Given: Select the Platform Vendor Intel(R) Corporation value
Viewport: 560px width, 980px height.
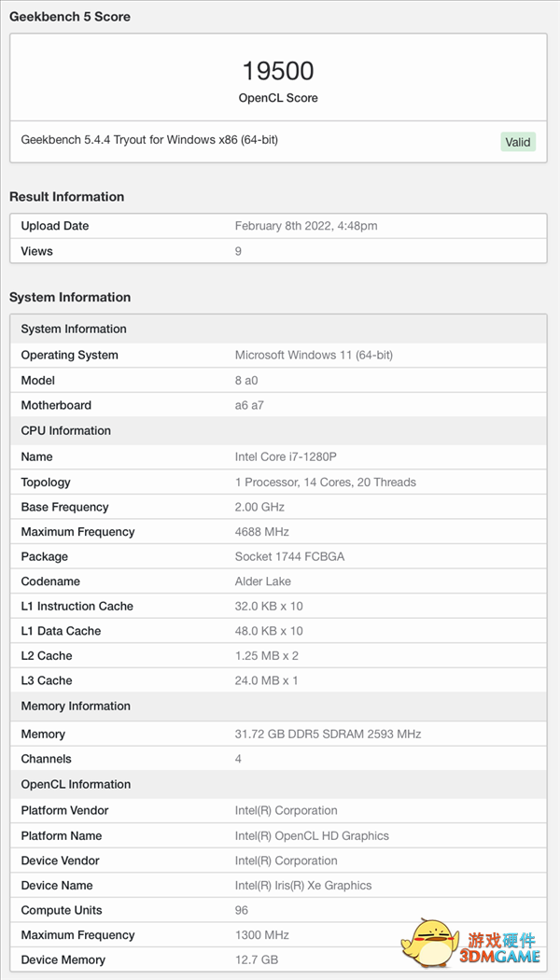Looking at the screenshot, I should pyautogui.click(x=287, y=811).
